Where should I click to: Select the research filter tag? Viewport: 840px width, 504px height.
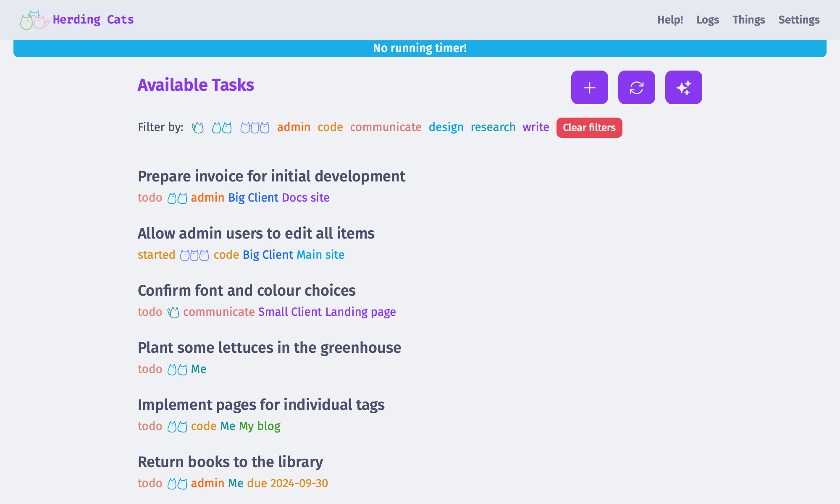point(493,126)
